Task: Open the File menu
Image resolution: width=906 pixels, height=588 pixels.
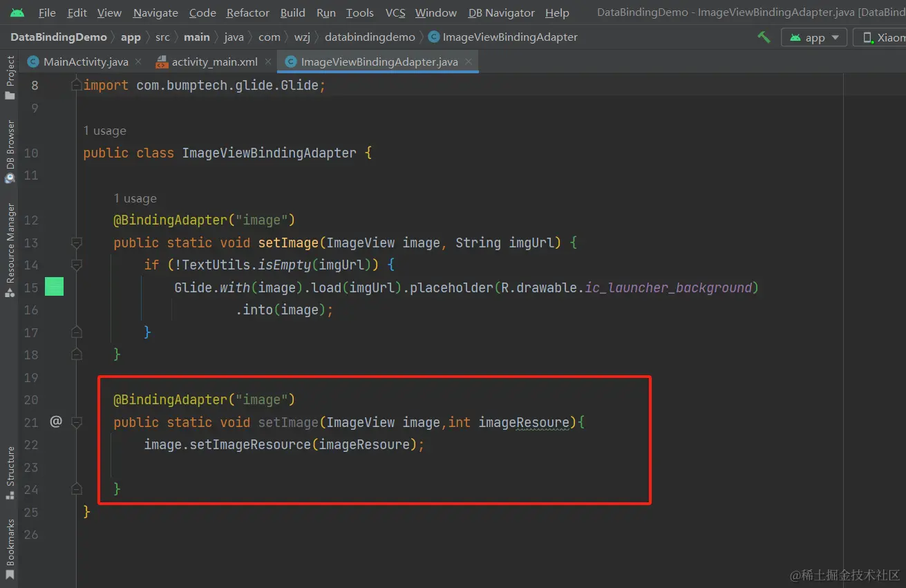Action: pyautogui.click(x=47, y=12)
